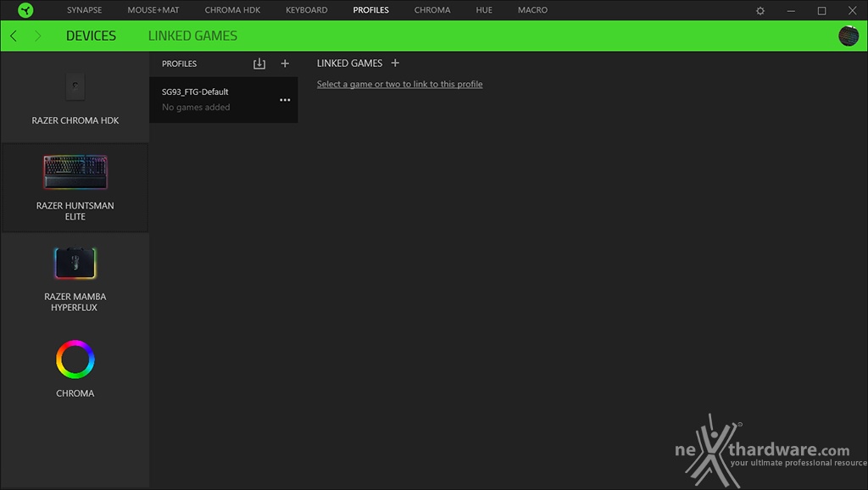Select the Profiles tab
The height and width of the screenshot is (490, 868).
point(371,10)
